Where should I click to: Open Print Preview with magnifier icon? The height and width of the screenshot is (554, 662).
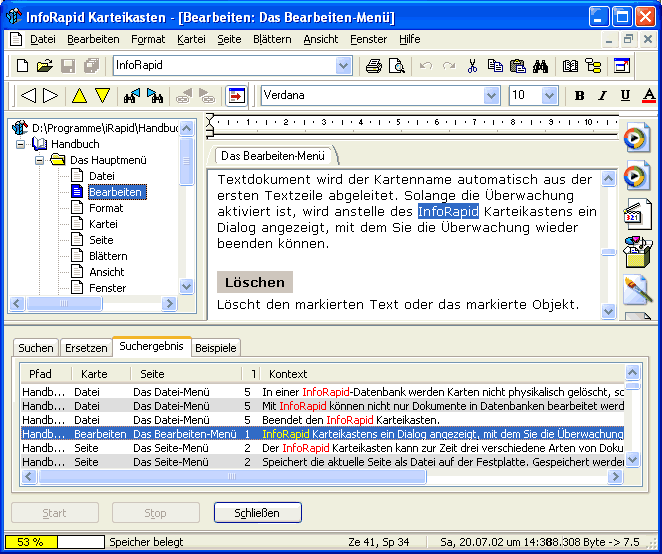(x=397, y=66)
